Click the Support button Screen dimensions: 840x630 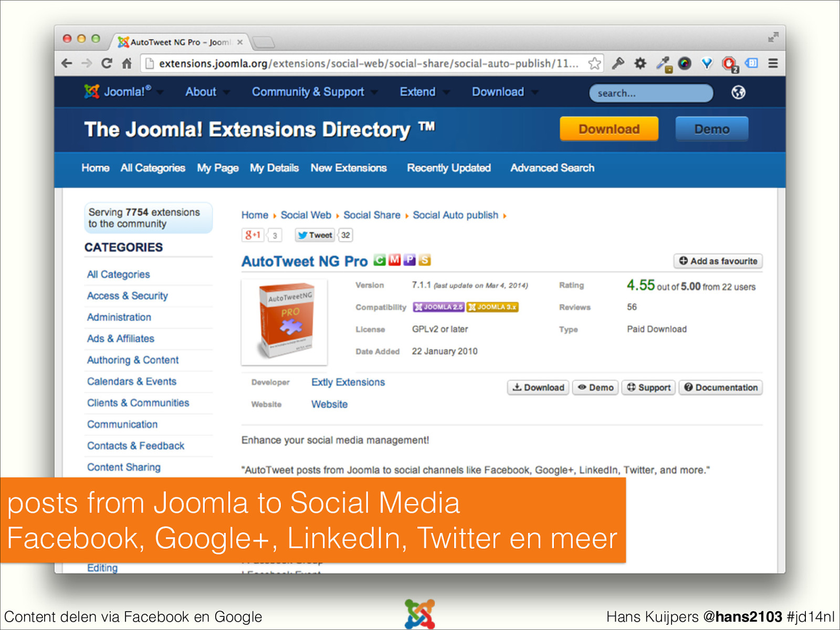pos(649,387)
